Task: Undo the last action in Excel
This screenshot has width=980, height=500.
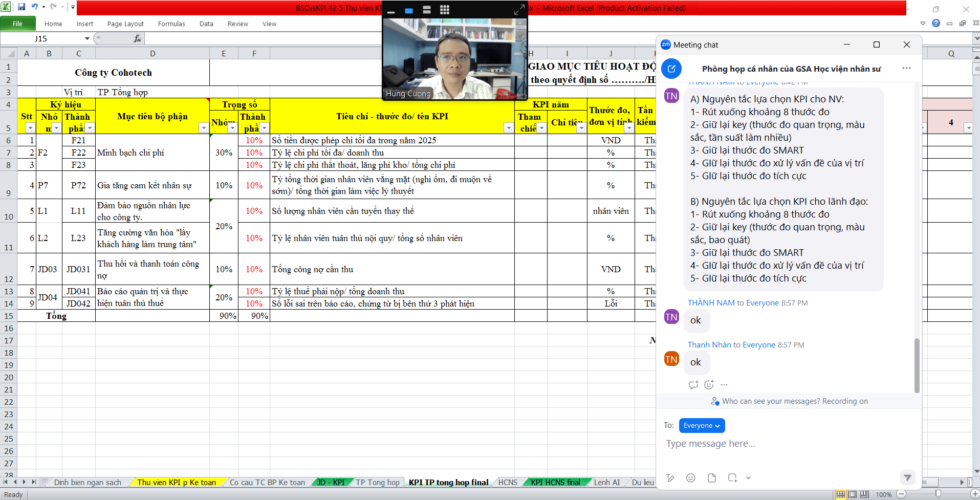Action: pyautogui.click(x=35, y=7)
